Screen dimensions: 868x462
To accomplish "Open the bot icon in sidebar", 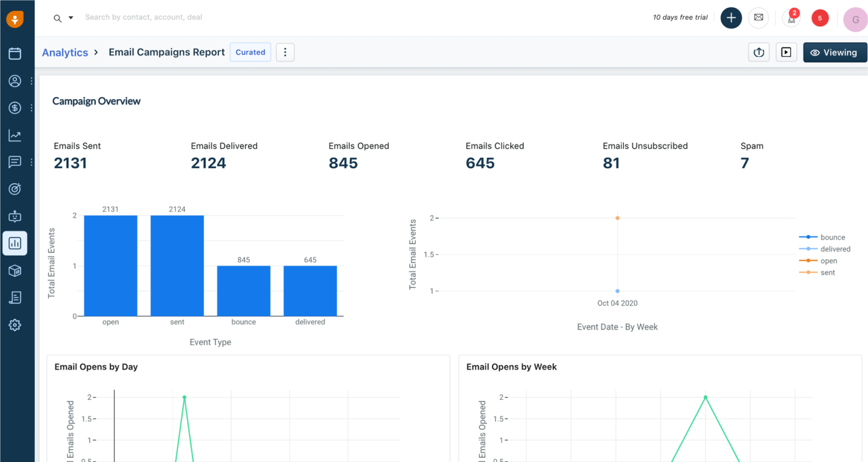I will point(15,216).
